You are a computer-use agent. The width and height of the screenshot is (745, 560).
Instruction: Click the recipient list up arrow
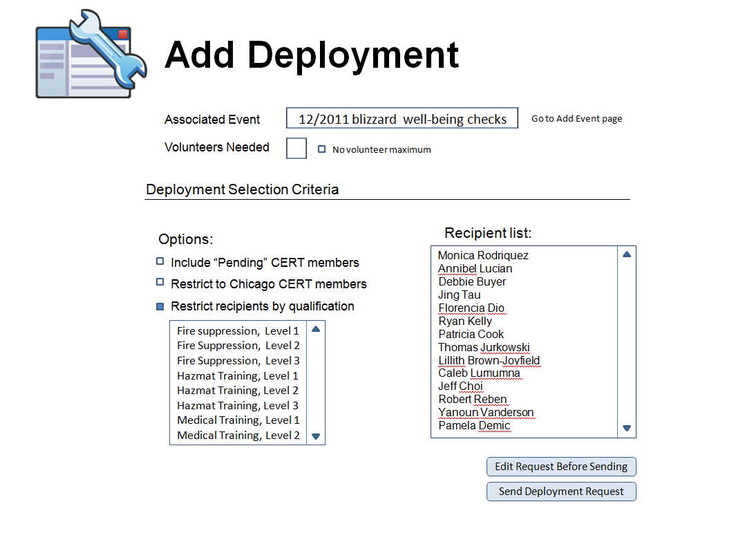click(x=627, y=254)
